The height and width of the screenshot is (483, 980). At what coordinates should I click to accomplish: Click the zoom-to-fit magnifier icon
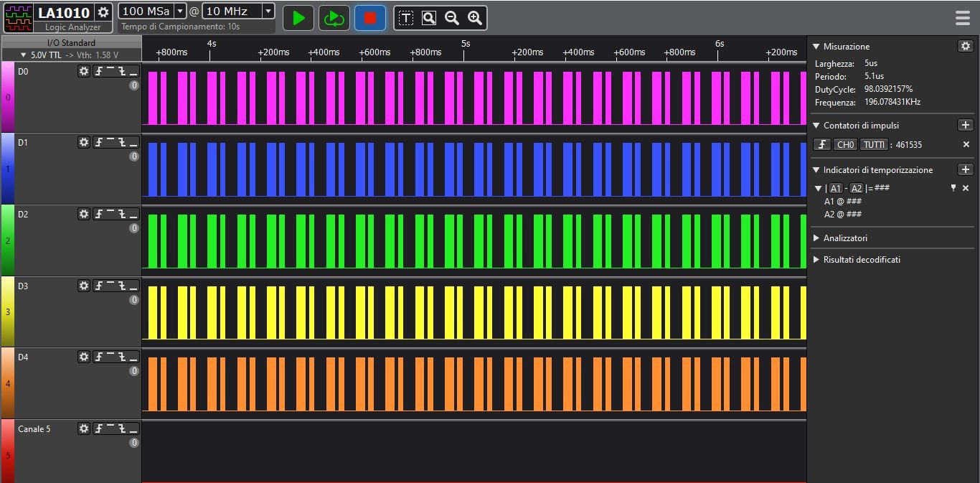[429, 18]
